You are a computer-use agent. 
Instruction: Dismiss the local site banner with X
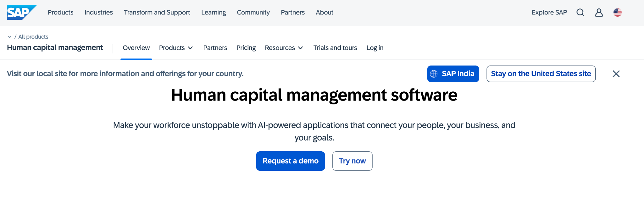pyautogui.click(x=616, y=74)
